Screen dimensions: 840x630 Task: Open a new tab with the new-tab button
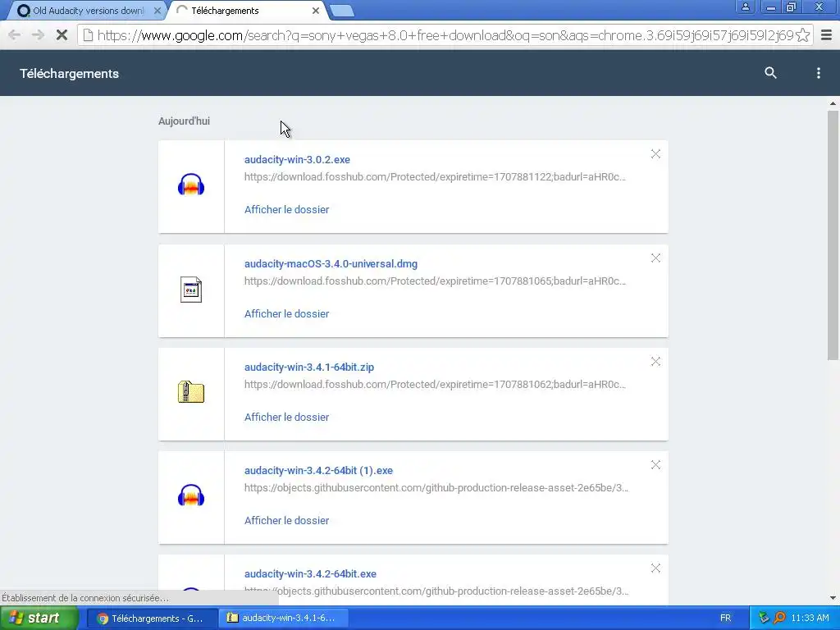341,10
